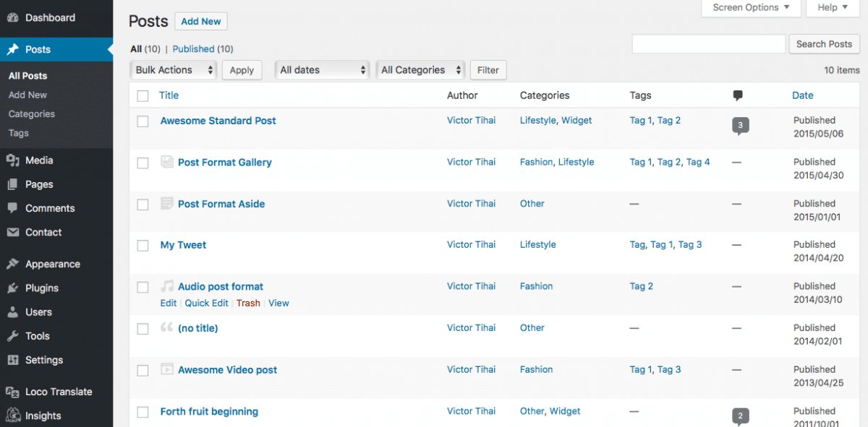Open the Screen Options tab

pyautogui.click(x=751, y=8)
